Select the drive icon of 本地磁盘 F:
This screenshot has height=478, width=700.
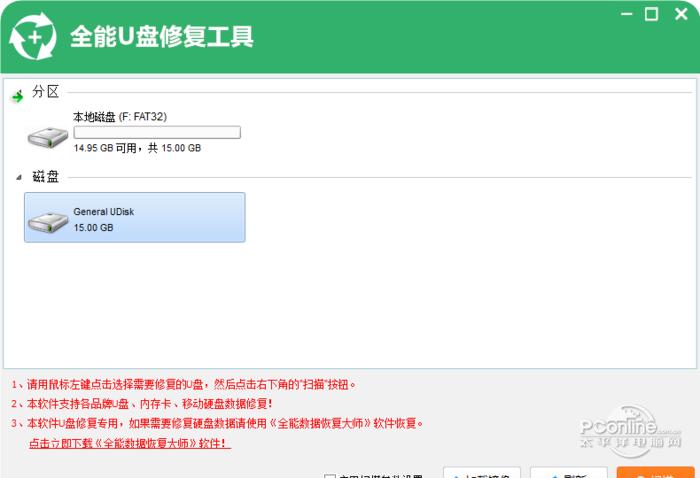48,137
